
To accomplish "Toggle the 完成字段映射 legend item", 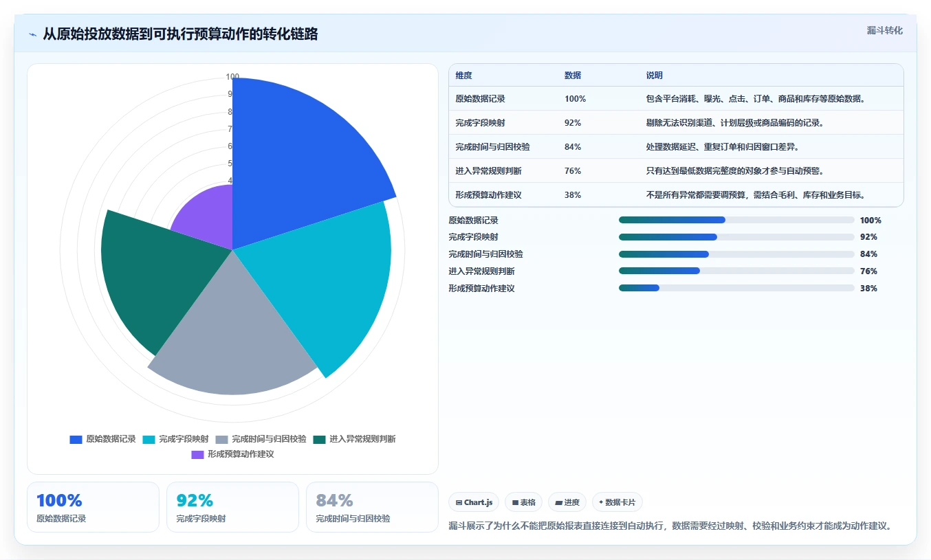I will [175, 439].
